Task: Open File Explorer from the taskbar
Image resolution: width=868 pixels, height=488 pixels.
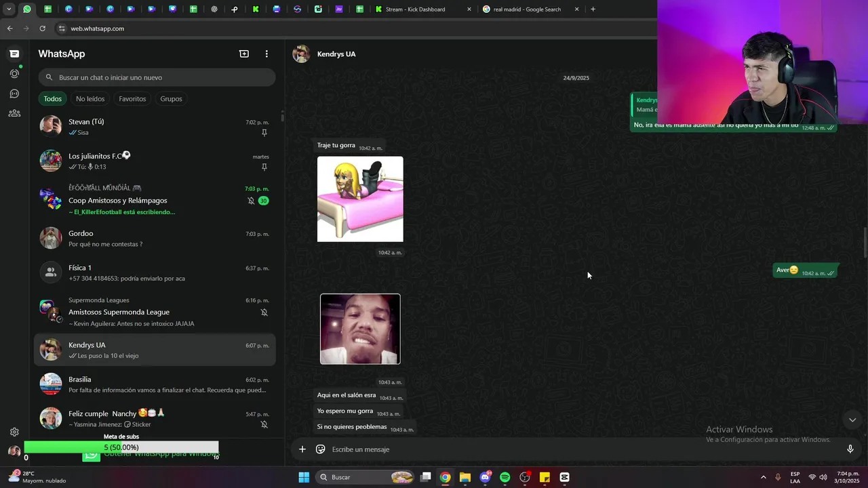Action: (465, 477)
